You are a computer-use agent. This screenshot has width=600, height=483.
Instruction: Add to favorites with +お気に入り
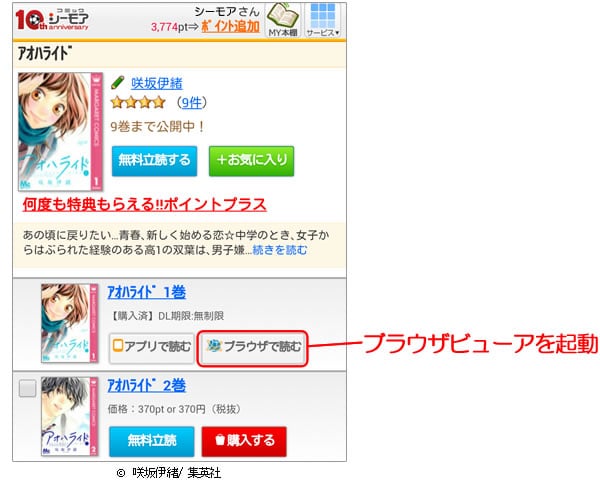click(251, 161)
